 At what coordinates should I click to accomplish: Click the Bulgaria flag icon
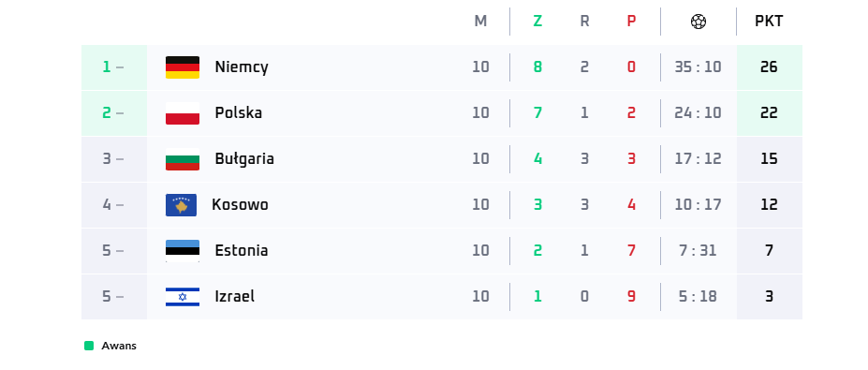[x=183, y=159]
